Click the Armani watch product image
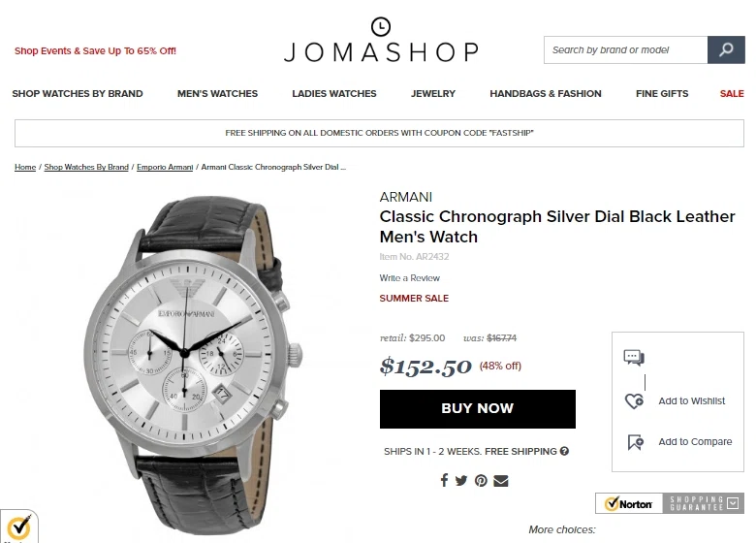Image resolution: width=756 pixels, height=543 pixels. (193, 365)
